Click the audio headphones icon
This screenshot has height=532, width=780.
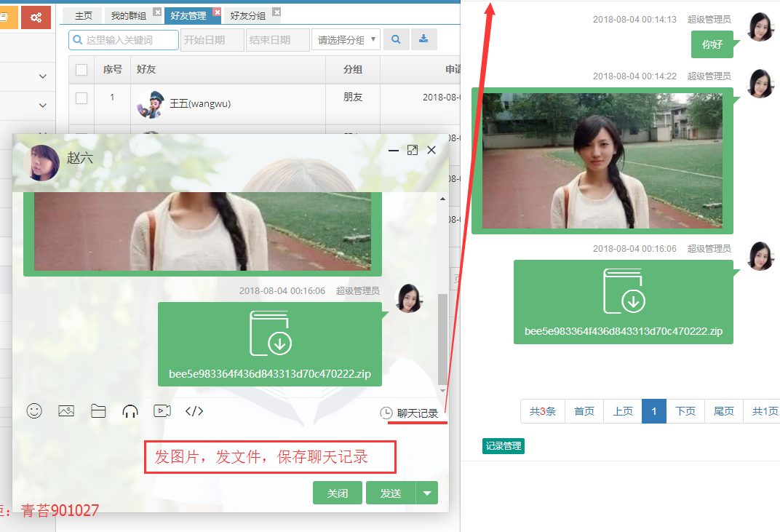pos(130,411)
